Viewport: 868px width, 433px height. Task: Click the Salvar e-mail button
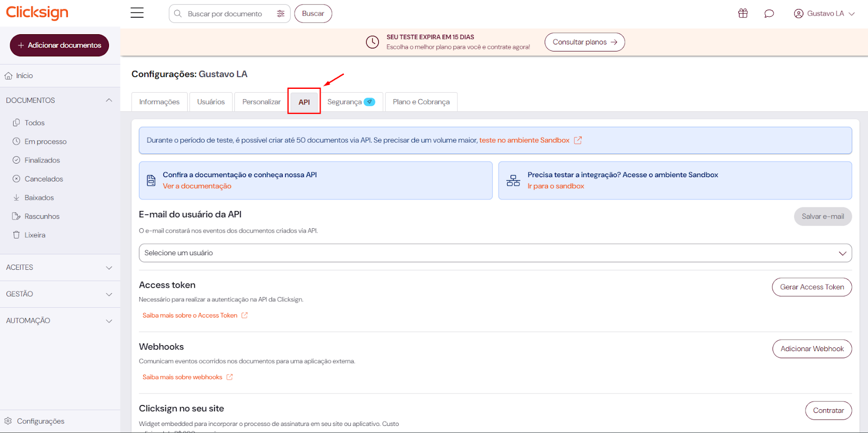coord(823,216)
